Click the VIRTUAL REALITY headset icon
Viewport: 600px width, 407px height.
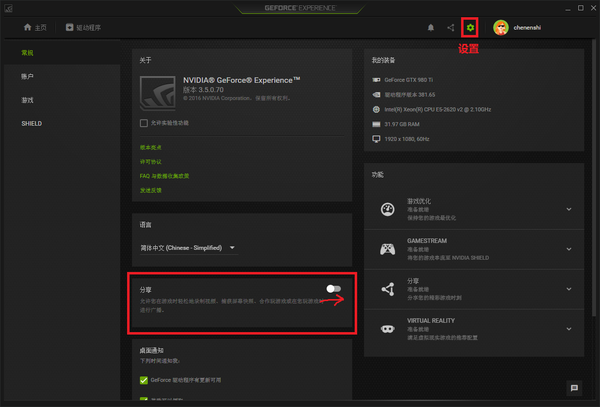[x=388, y=329]
